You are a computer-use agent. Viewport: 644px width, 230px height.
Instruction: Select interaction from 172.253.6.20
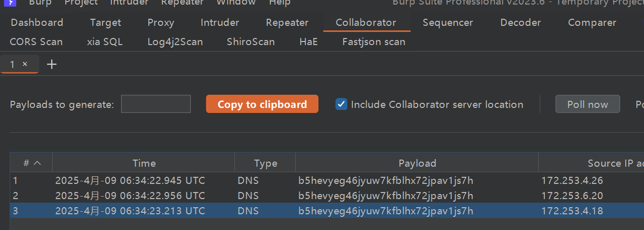coord(572,196)
